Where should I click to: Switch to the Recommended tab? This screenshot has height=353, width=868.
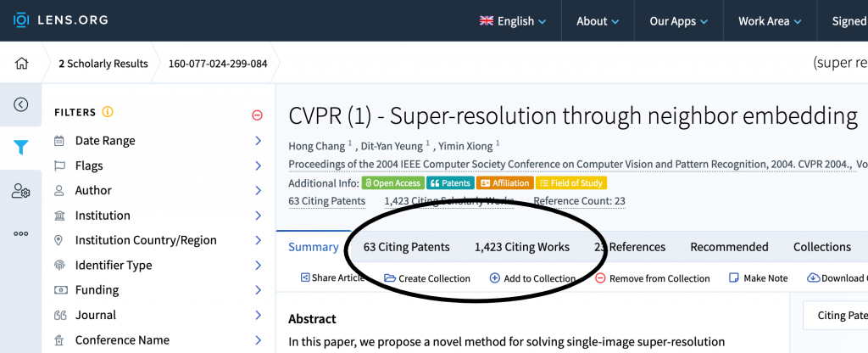point(729,247)
